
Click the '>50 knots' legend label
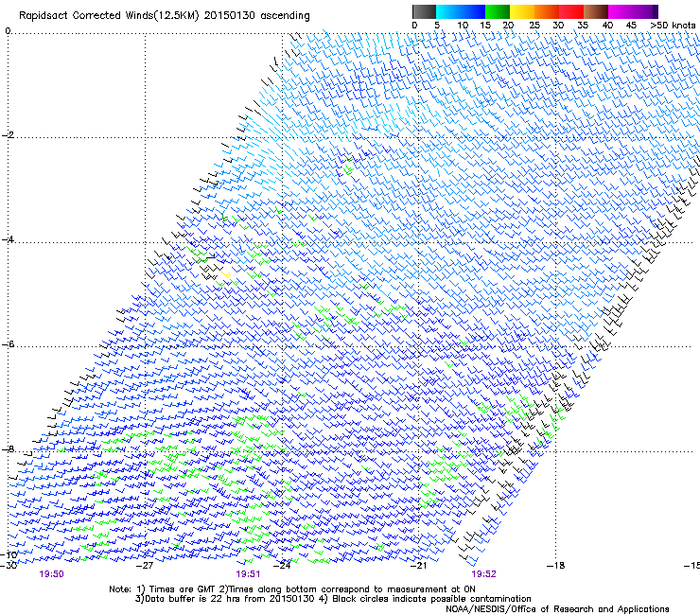tap(673, 26)
